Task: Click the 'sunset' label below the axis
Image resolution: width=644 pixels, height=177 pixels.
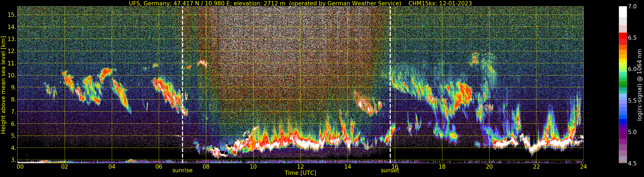Action: coord(390,171)
